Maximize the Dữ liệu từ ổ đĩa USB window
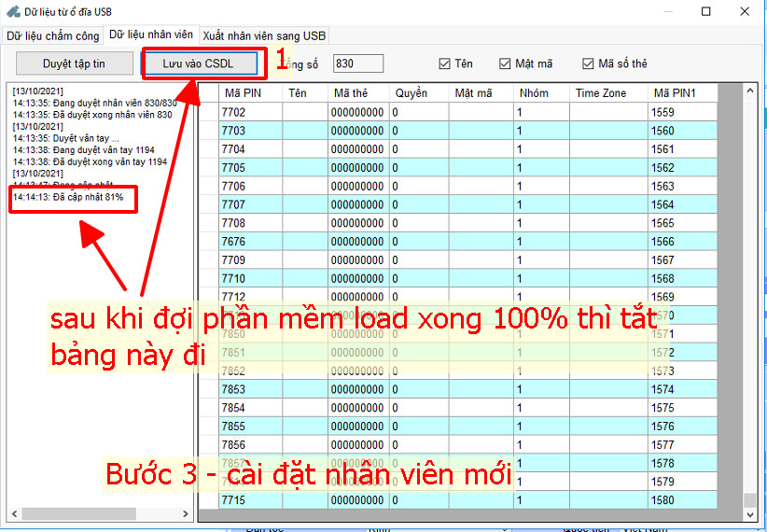The image size is (767, 532). click(705, 11)
